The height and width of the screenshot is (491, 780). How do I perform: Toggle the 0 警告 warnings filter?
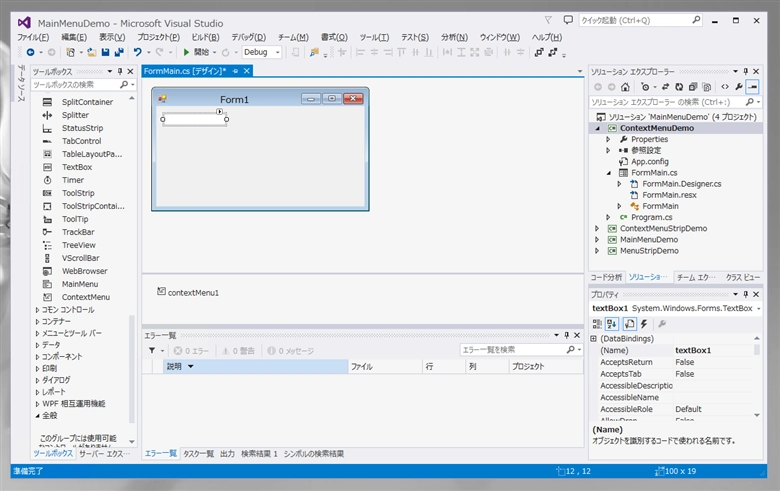(238, 351)
